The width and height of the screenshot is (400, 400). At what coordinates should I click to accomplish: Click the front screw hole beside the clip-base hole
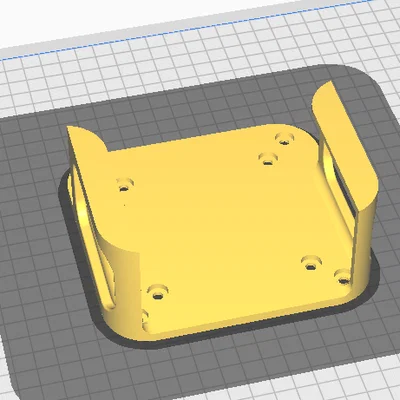point(311,263)
